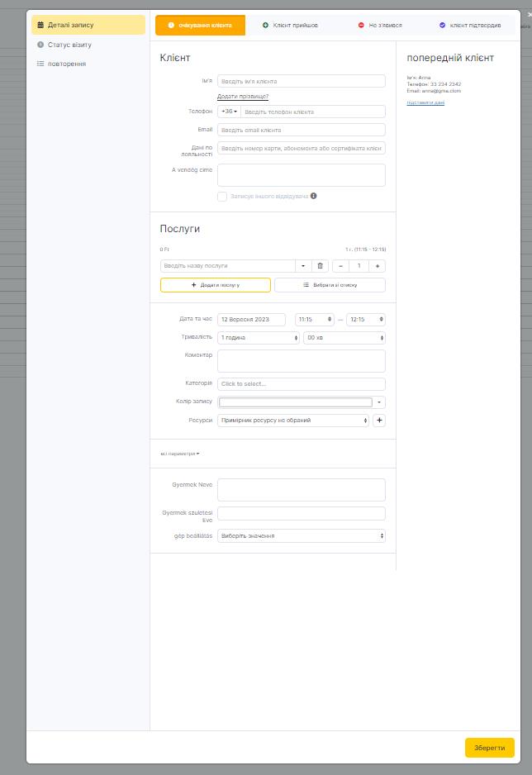Click the Коментар text area
The width and height of the screenshot is (532, 775).
click(x=302, y=361)
